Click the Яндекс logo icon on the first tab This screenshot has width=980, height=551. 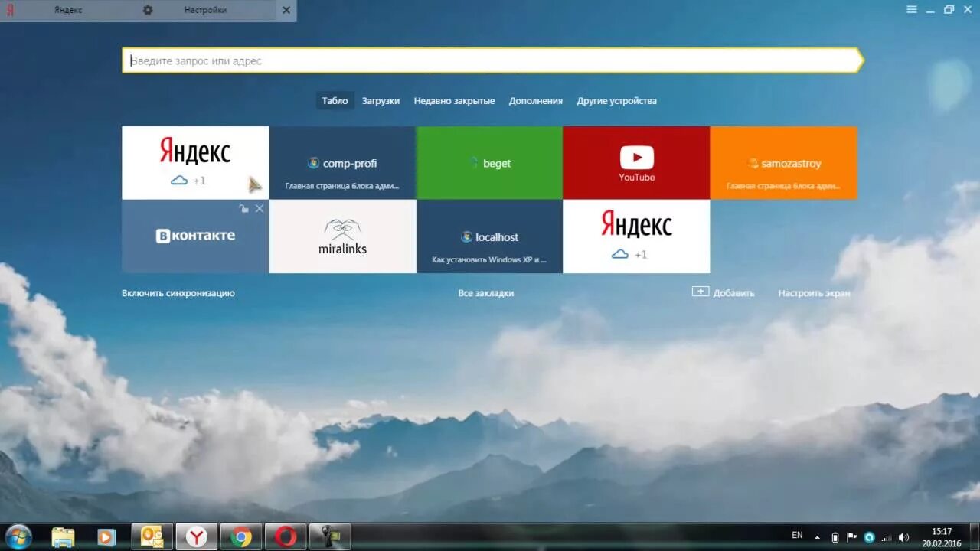click(11, 11)
